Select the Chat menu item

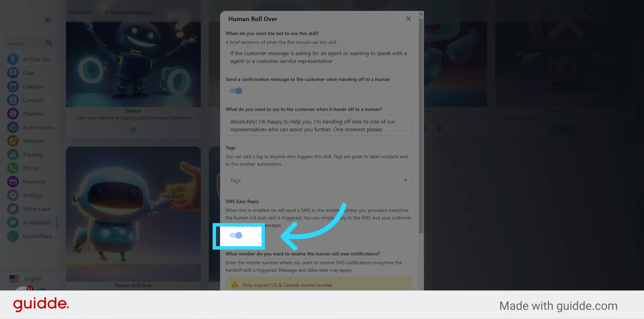[x=29, y=73]
